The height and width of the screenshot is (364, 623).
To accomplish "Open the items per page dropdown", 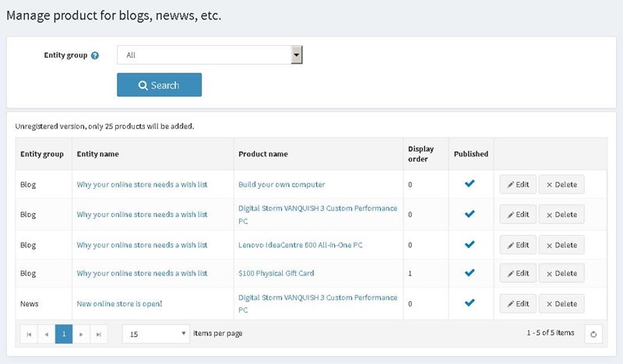I will pyautogui.click(x=156, y=334).
